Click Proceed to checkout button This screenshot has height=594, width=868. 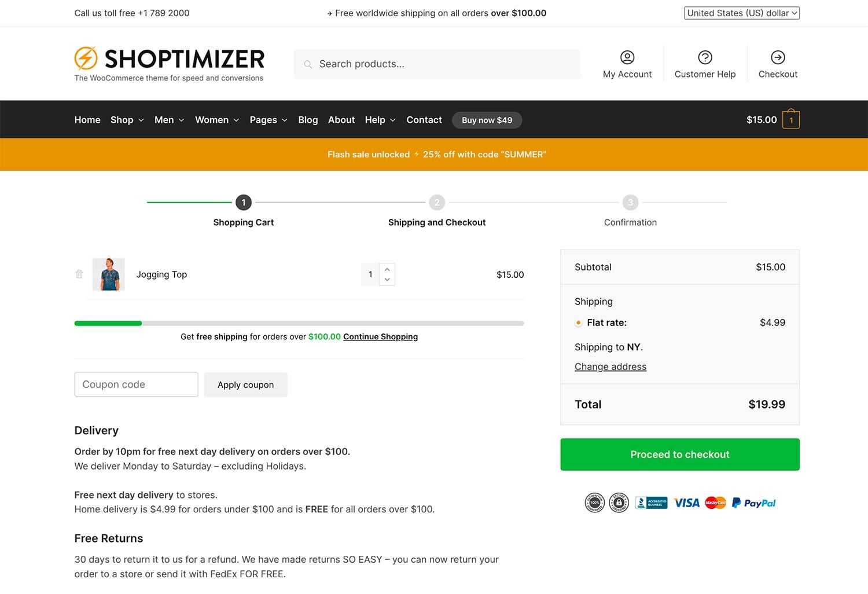[x=680, y=454]
